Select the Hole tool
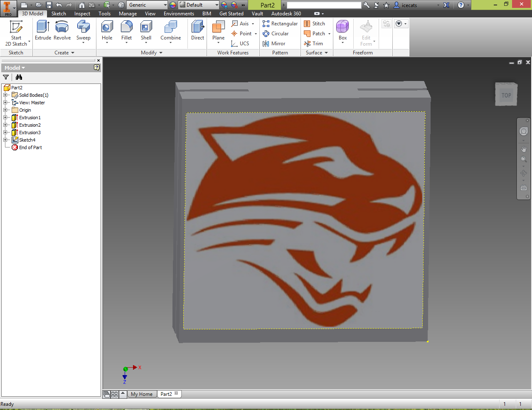This screenshot has width=532, height=410. click(107, 31)
